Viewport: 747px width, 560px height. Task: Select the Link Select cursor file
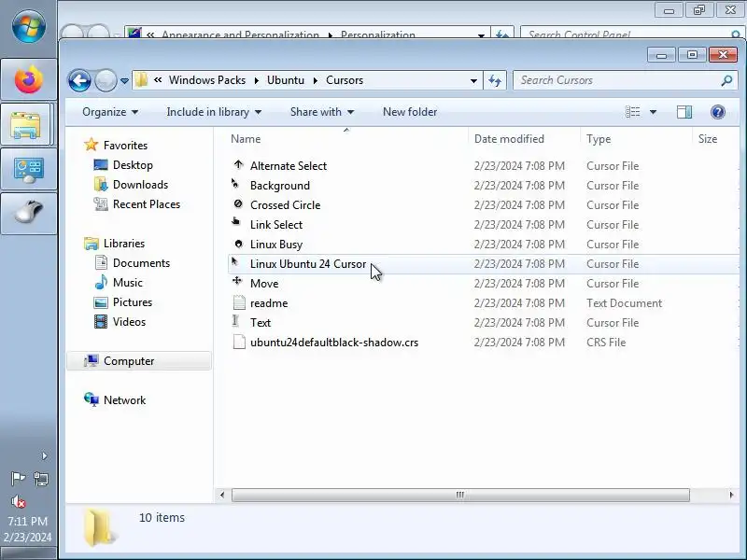pos(276,224)
